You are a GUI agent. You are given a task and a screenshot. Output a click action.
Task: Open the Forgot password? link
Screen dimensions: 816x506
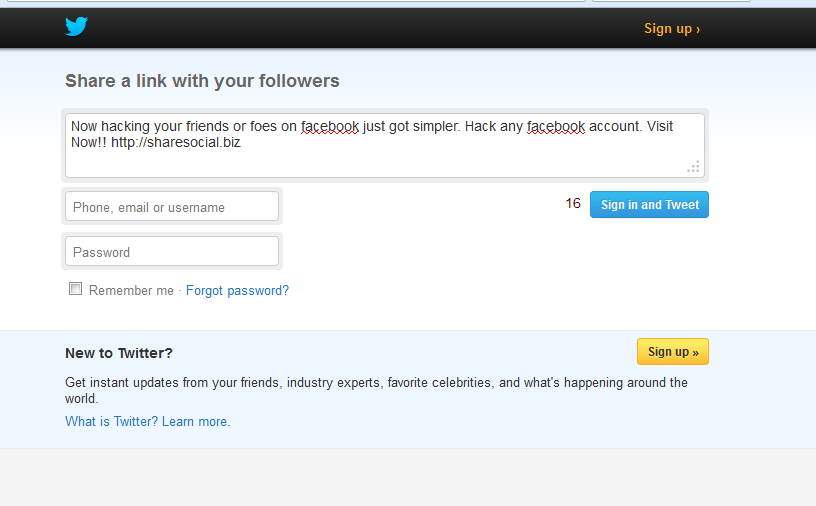237,291
